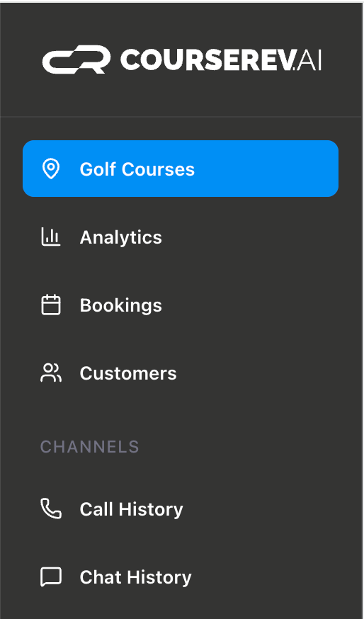Click the COURSEREV.AI wordmark text

(x=221, y=60)
